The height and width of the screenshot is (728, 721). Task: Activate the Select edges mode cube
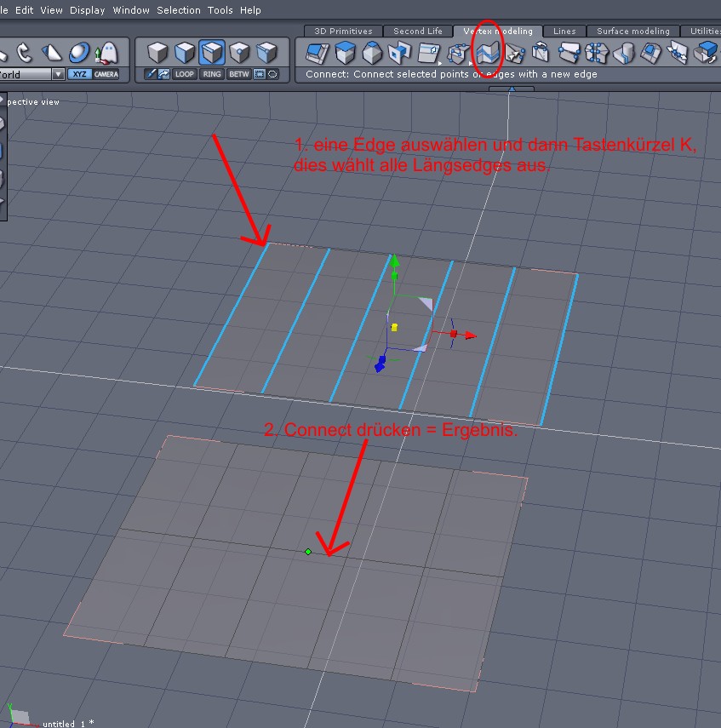[212, 52]
